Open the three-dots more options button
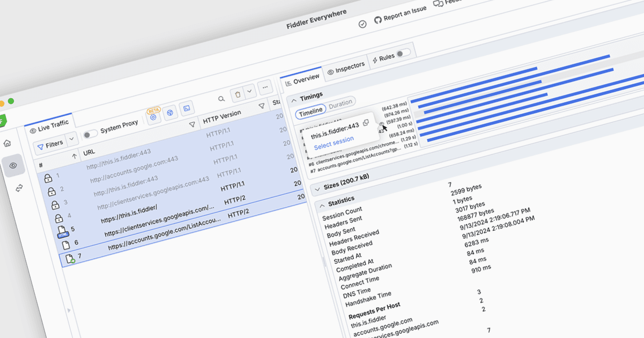This screenshot has height=338, width=644. [265, 87]
